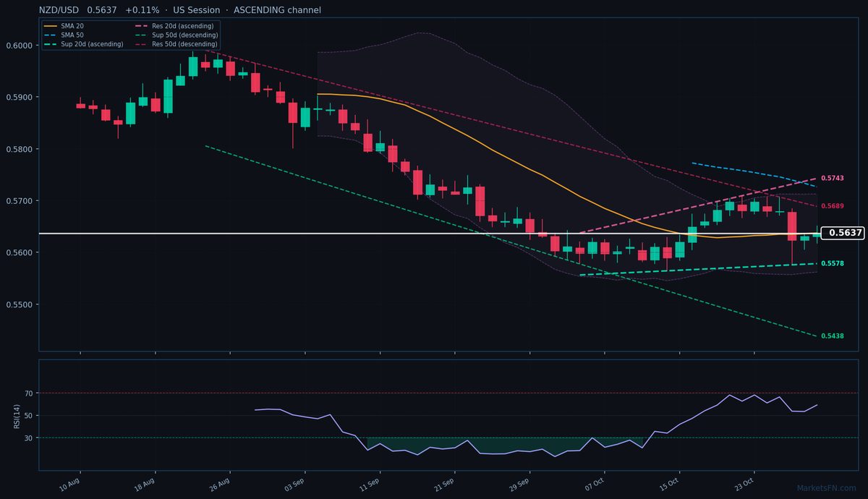
Task: Click the boxed 0.5637 current price tag
Action: click(844, 233)
